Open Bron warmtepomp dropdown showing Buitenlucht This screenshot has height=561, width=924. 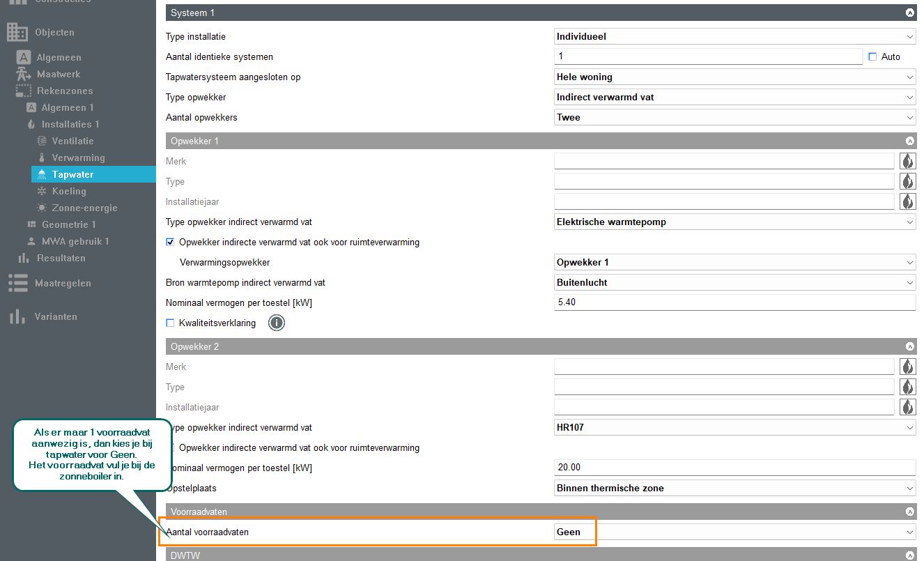(734, 283)
